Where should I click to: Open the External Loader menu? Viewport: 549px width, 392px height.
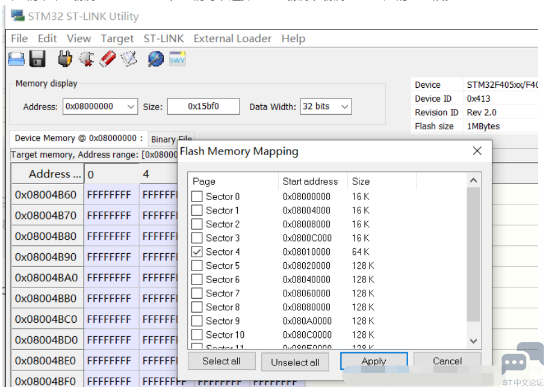point(232,38)
